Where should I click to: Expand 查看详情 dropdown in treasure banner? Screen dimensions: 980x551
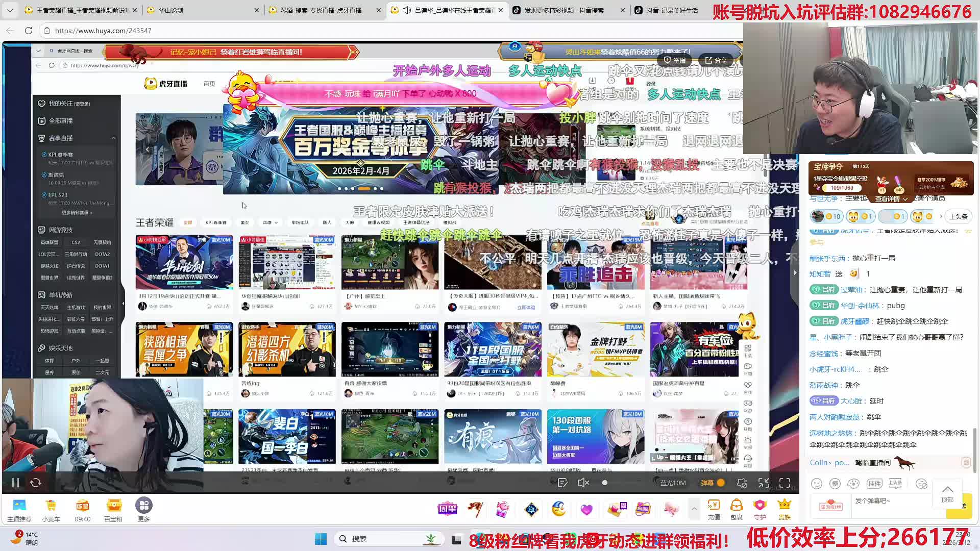coord(891,199)
